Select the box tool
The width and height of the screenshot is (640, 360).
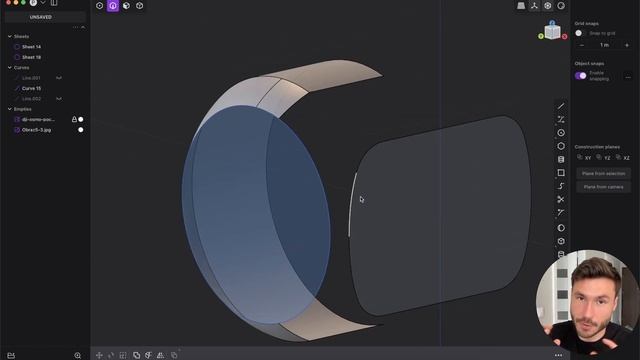[561, 241]
